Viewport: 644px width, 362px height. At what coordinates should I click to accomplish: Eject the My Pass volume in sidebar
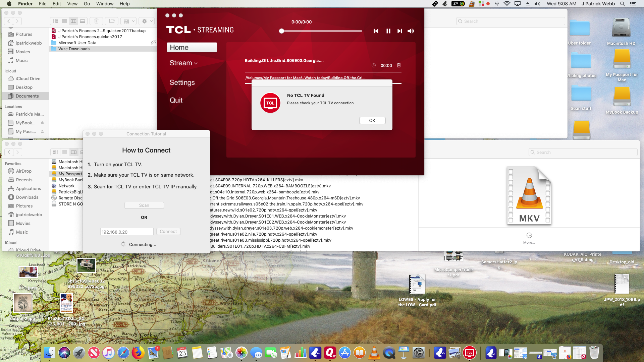[42, 131]
